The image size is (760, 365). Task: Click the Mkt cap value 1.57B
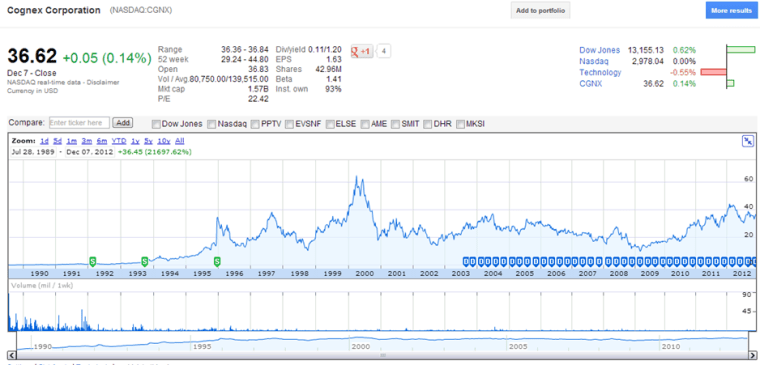tap(258, 89)
